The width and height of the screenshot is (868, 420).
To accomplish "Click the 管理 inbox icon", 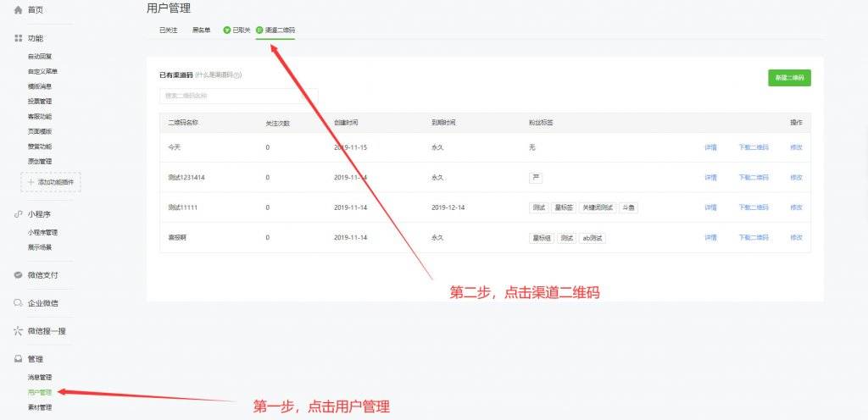I will coord(18,359).
